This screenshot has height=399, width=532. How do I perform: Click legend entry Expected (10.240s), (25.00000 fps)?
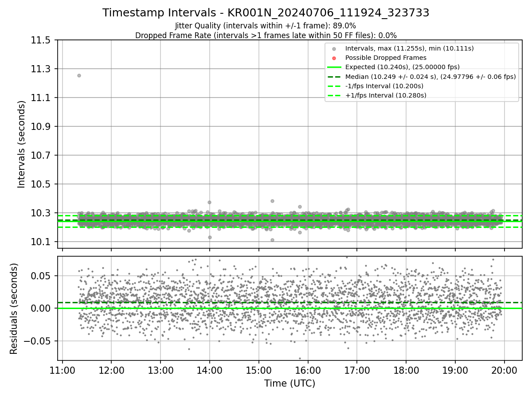click(402, 67)
